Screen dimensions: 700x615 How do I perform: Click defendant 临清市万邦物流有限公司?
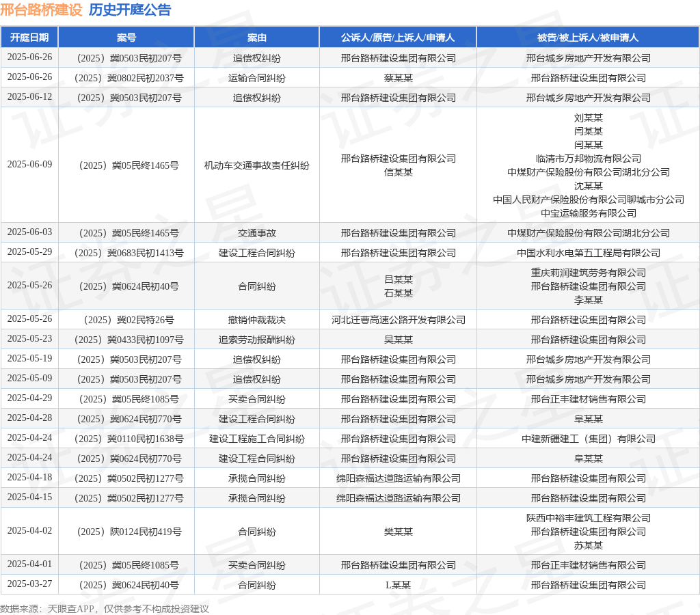[x=589, y=159]
